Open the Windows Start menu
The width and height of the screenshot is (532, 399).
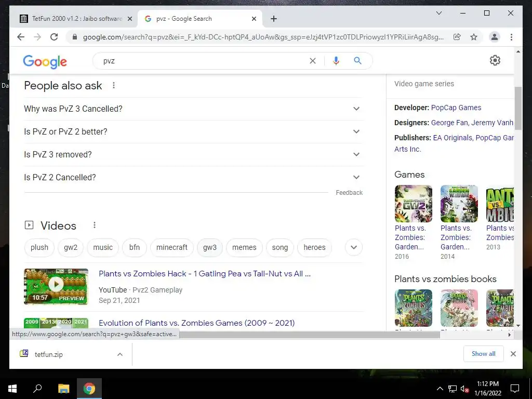click(x=12, y=389)
